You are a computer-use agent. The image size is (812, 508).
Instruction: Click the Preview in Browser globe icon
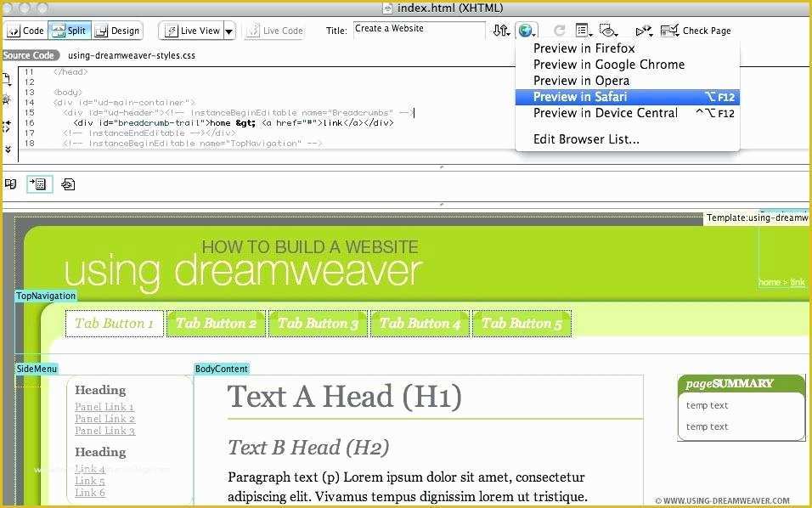pyautogui.click(x=526, y=31)
